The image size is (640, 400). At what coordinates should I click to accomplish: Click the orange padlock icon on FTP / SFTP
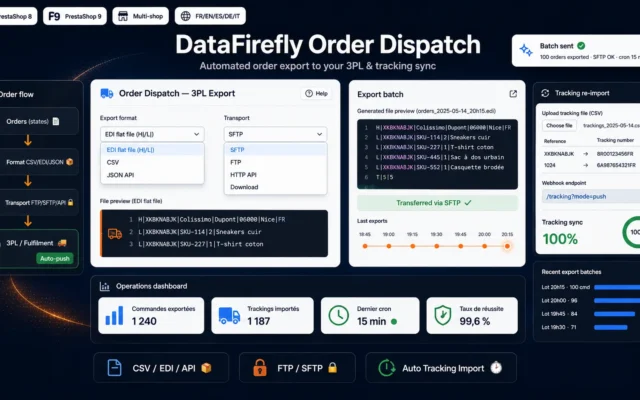pyautogui.click(x=260, y=368)
